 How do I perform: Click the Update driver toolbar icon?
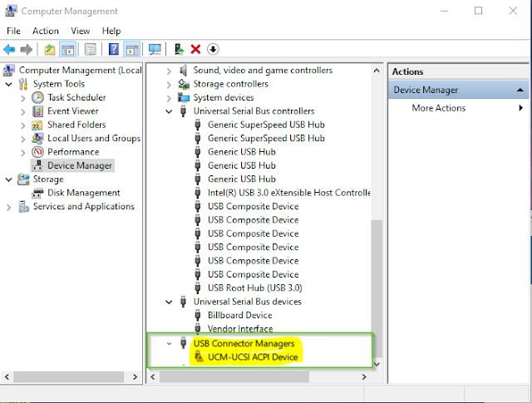[179, 50]
